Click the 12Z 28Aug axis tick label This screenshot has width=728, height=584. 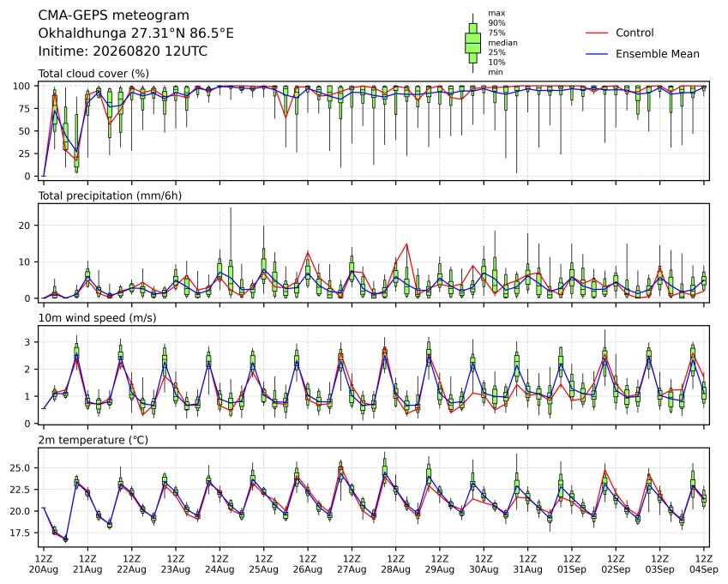(395, 564)
